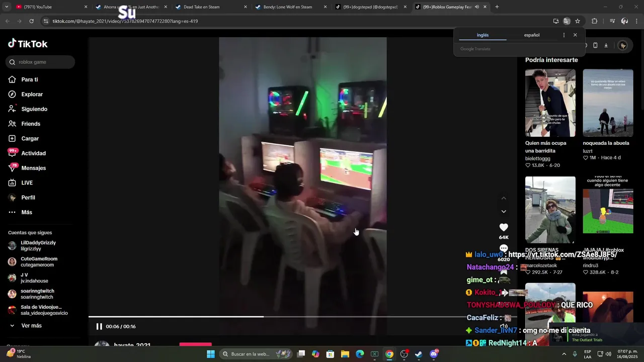Image resolution: width=644 pixels, height=362 pixels.
Task: Open File Explorer from the taskbar
Action: pos(345,354)
